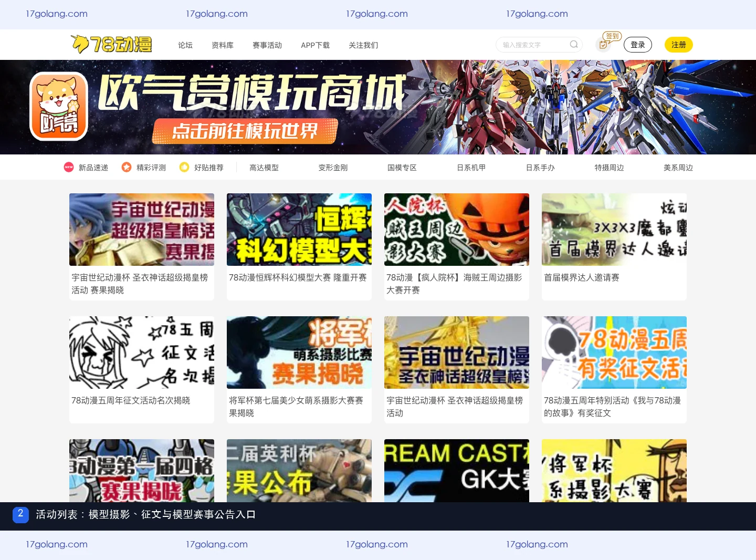
Task: Click the 点击前往模玩世界 banner button
Action: point(245,131)
